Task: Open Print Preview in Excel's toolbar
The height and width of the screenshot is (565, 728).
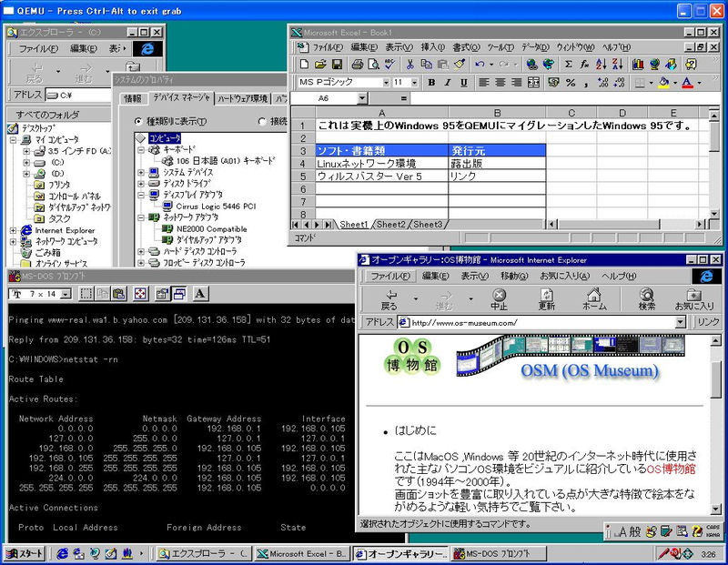Action: [373, 65]
